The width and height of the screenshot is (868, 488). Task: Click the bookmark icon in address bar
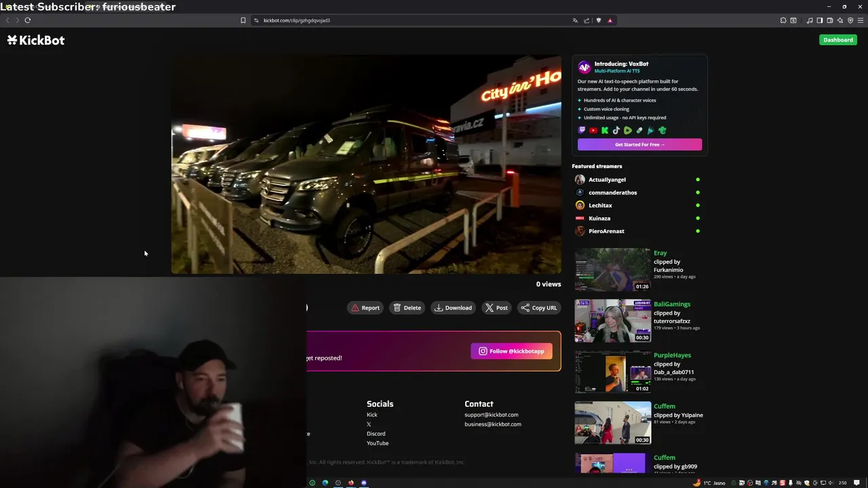243,20
